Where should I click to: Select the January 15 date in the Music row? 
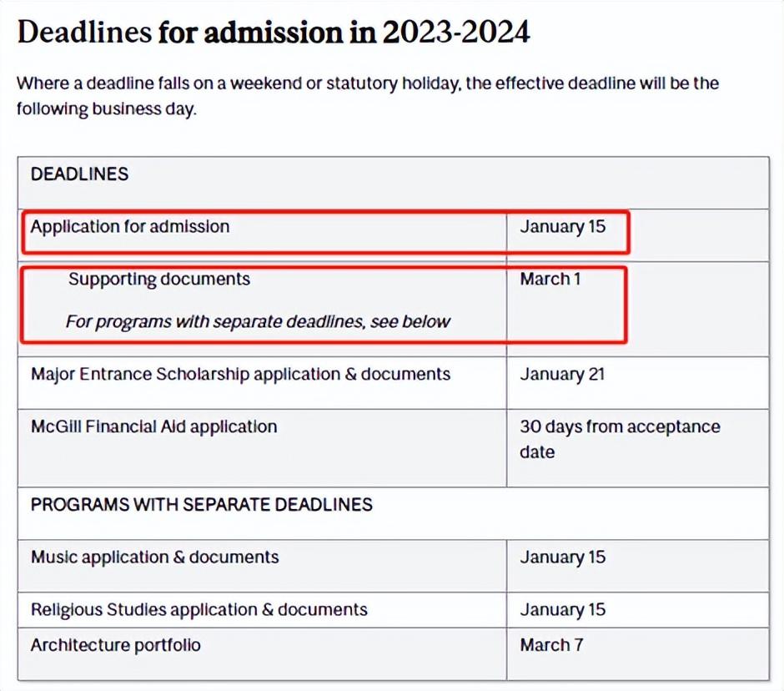point(563,557)
